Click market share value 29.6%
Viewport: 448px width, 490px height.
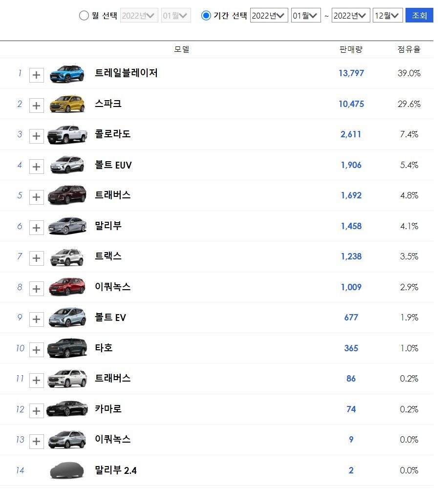pos(409,104)
